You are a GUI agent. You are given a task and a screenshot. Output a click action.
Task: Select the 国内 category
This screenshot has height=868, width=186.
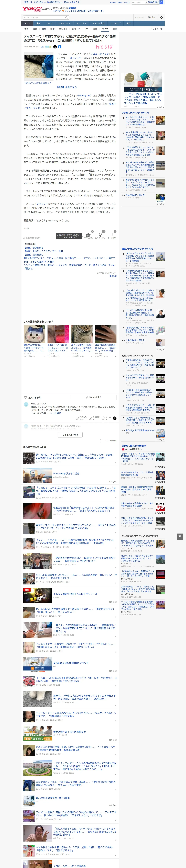(35, 29)
